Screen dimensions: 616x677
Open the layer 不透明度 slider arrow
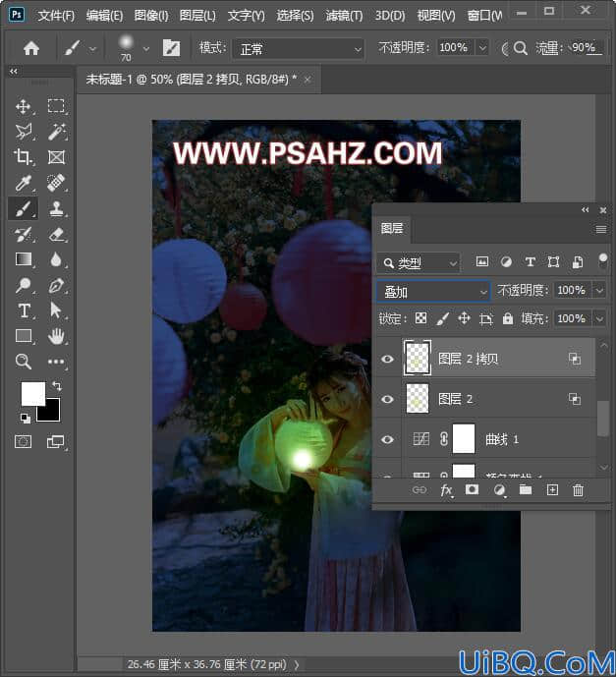pos(599,290)
